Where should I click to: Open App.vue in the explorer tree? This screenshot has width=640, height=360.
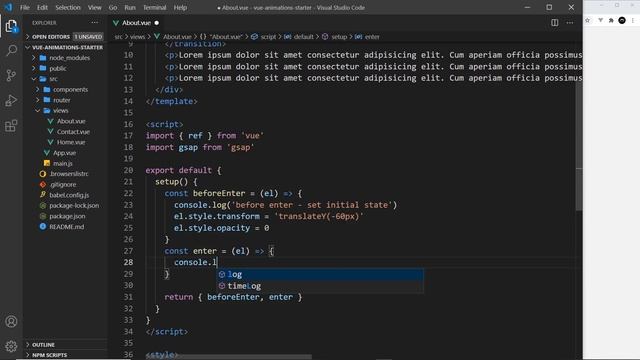click(64, 153)
